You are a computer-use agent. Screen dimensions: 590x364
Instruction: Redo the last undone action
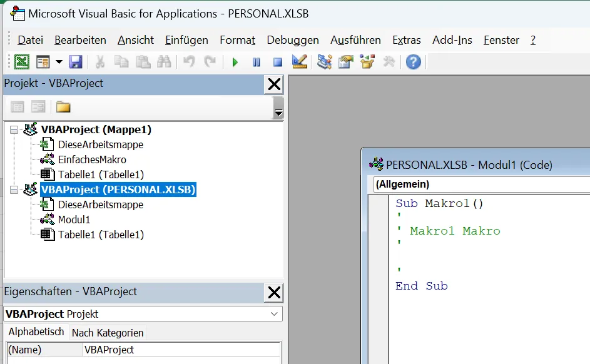210,62
